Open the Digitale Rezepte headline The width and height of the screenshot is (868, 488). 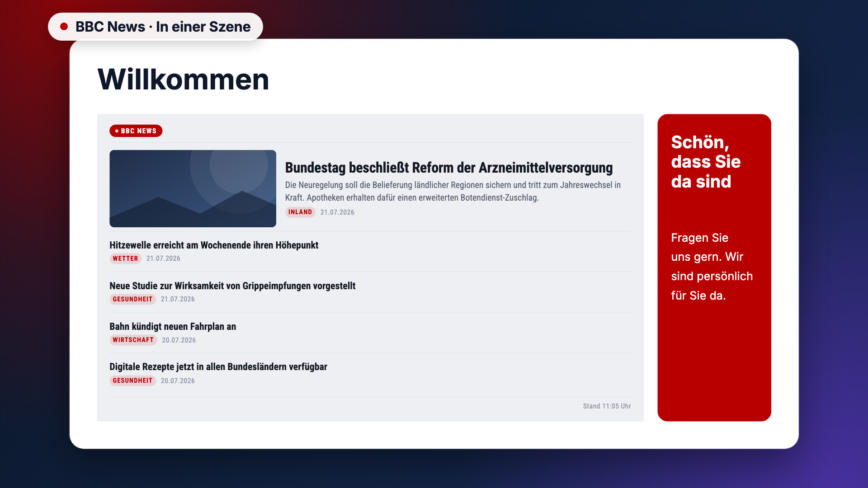pyautogui.click(x=218, y=367)
